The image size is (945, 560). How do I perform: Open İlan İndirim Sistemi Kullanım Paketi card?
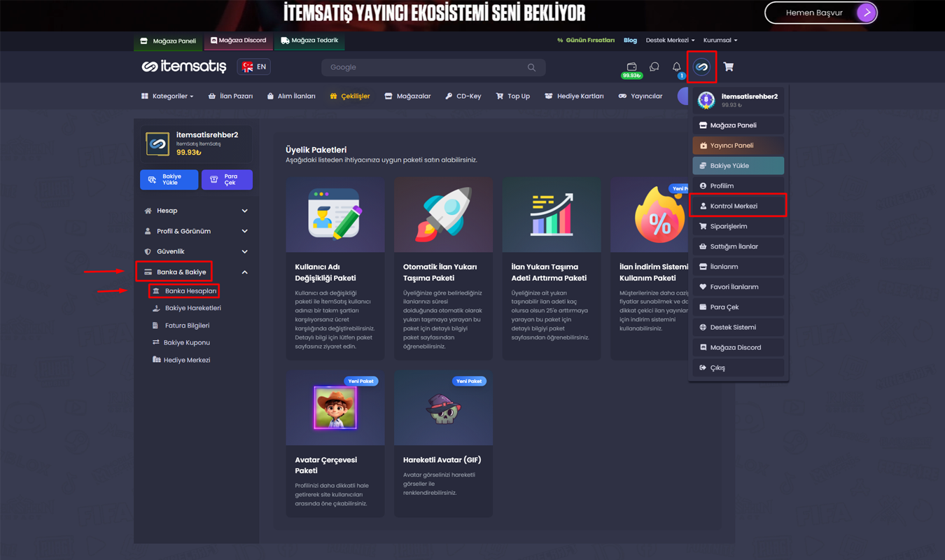[x=650, y=269]
